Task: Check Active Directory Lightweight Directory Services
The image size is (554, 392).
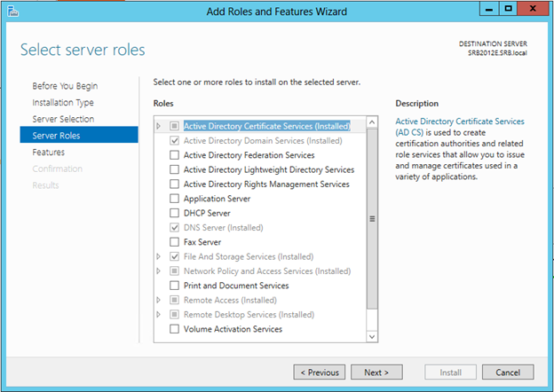Action: coord(174,169)
